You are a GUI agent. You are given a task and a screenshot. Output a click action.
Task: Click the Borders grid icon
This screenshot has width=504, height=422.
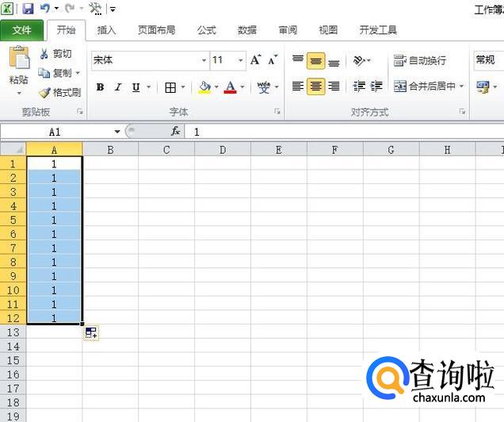[x=170, y=87]
